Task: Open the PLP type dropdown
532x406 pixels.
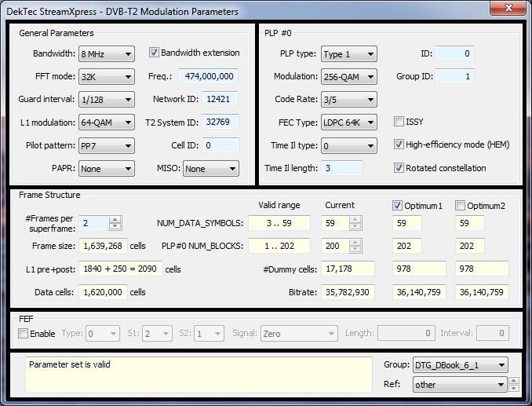Action: [349, 54]
